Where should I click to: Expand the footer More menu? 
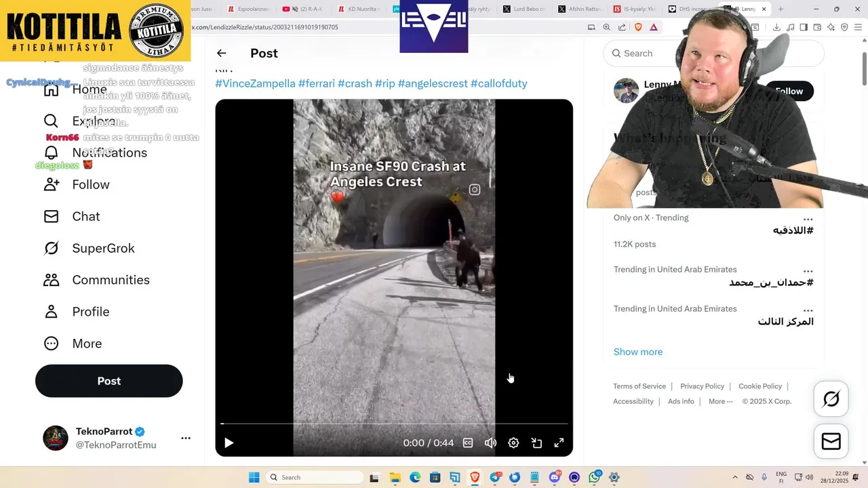click(720, 401)
